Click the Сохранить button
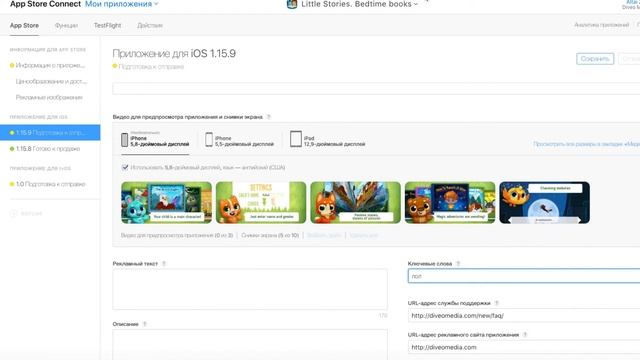 595,59
